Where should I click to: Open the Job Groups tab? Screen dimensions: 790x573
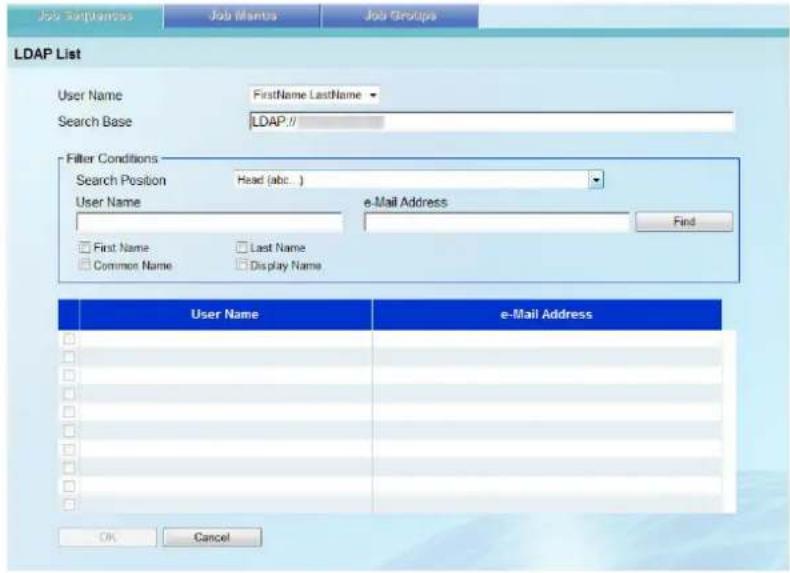point(400,16)
